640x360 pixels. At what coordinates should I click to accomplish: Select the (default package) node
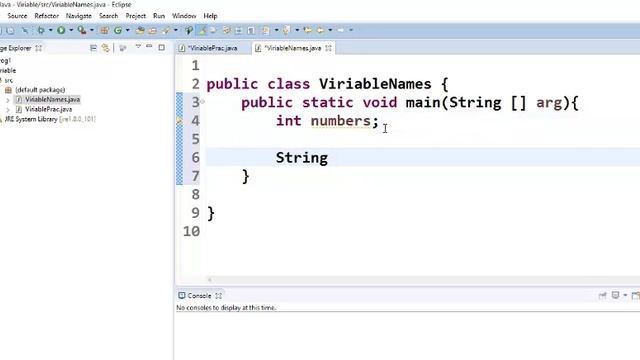tap(40, 90)
